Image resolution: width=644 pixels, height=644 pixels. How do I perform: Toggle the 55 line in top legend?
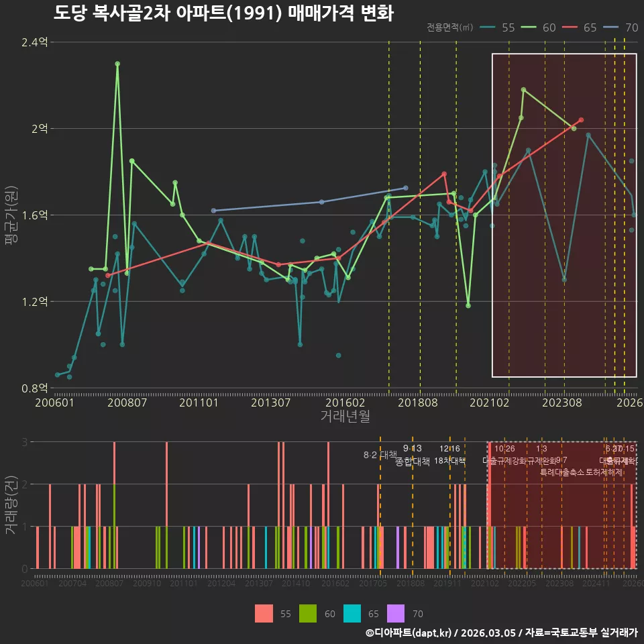(497, 28)
